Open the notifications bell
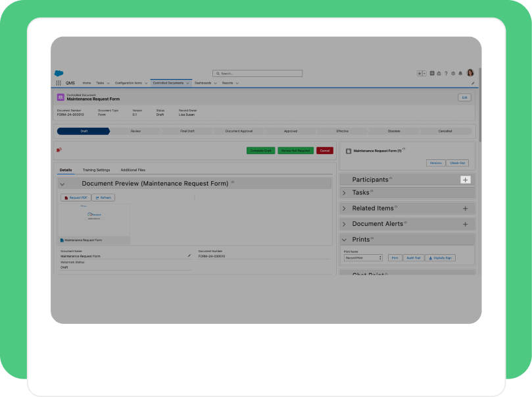This screenshot has width=532, height=397. tap(460, 73)
